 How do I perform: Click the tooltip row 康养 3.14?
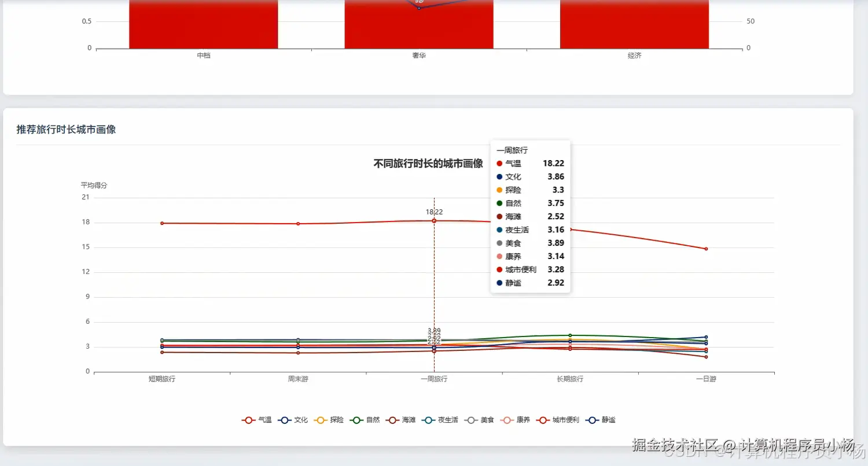(530, 257)
